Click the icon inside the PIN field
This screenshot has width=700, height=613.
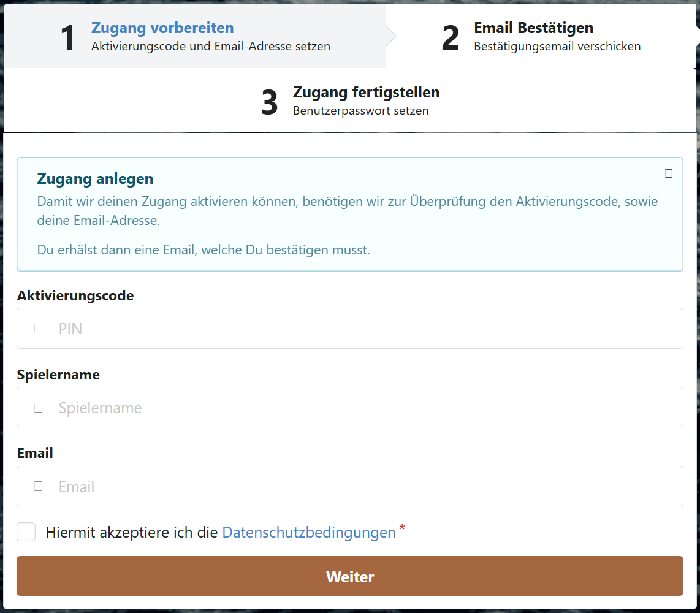(38, 329)
